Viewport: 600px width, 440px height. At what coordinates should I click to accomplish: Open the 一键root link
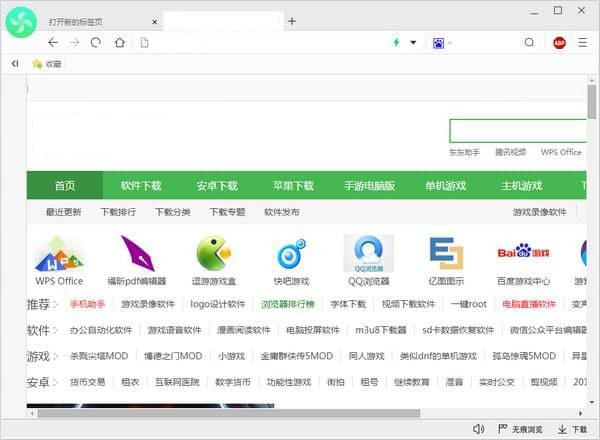469,304
